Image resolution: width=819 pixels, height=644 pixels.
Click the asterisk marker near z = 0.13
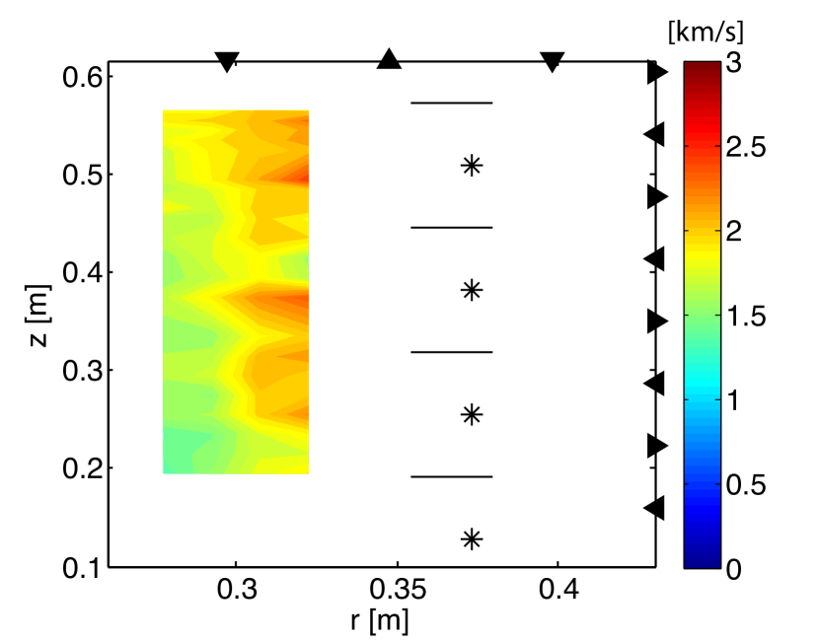pos(472,539)
